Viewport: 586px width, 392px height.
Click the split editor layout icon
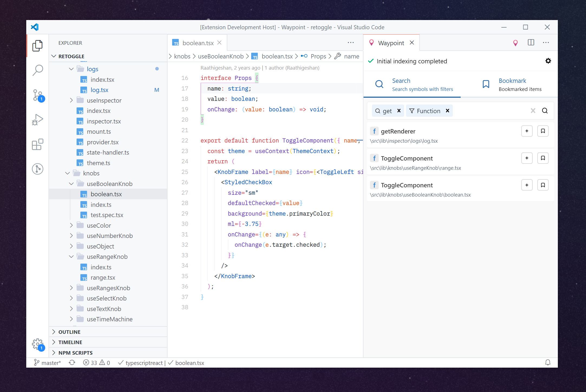tap(531, 43)
